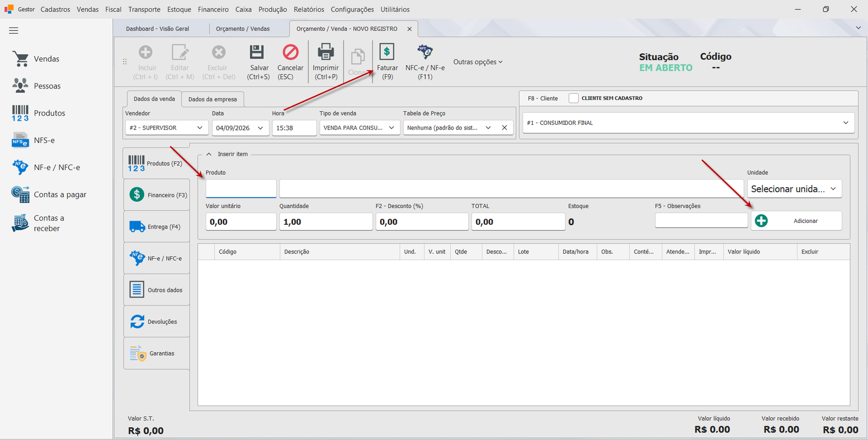Expand the tab list chevron at top right
Image resolution: width=868 pixels, height=440 pixels.
tap(858, 28)
